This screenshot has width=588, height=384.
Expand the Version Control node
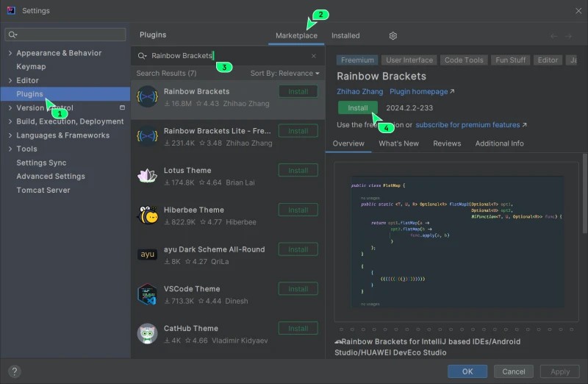point(10,107)
